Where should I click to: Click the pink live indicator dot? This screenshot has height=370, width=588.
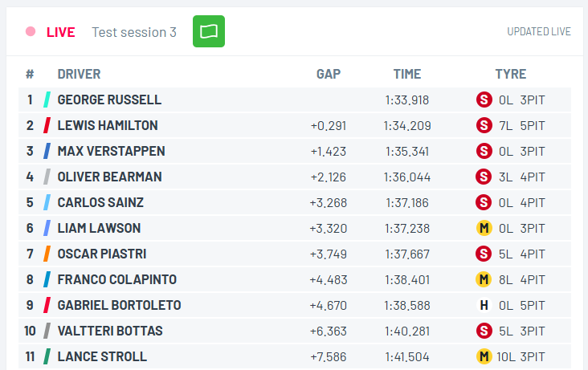click(x=31, y=31)
